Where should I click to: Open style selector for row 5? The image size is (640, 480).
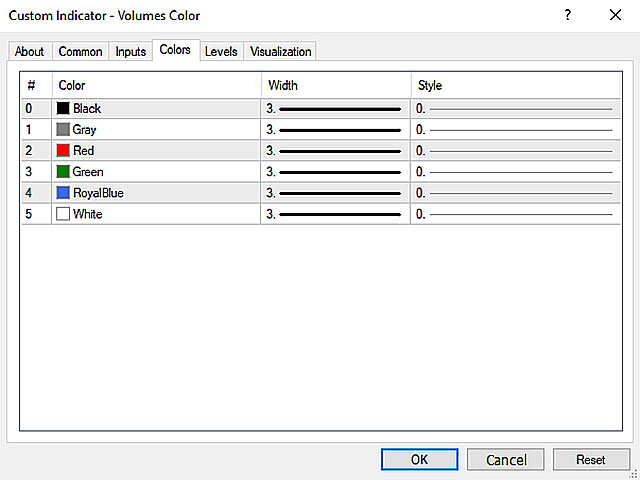click(x=516, y=214)
